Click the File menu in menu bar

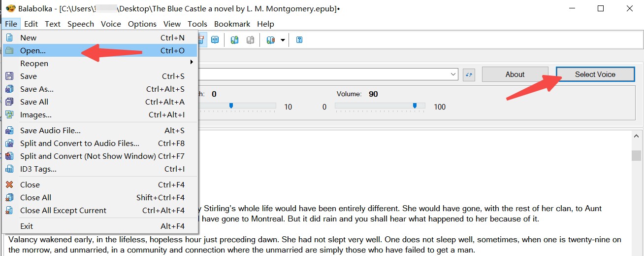(x=11, y=24)
